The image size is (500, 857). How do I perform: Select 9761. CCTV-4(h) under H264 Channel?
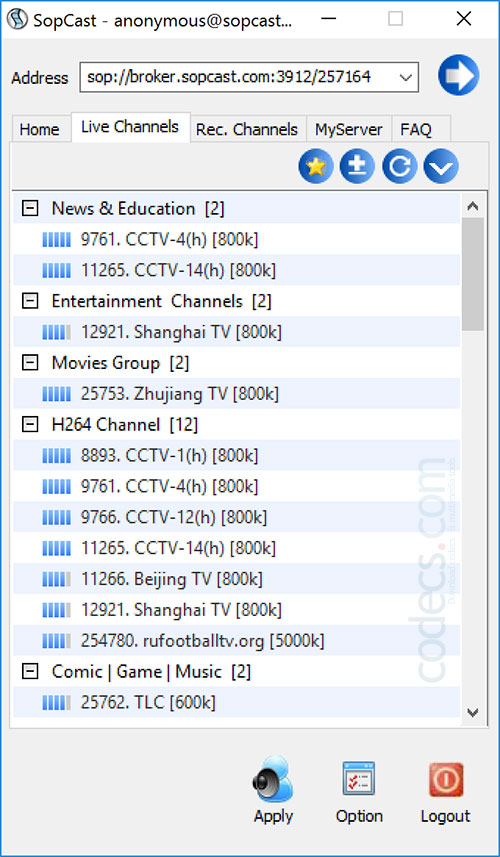169,486
